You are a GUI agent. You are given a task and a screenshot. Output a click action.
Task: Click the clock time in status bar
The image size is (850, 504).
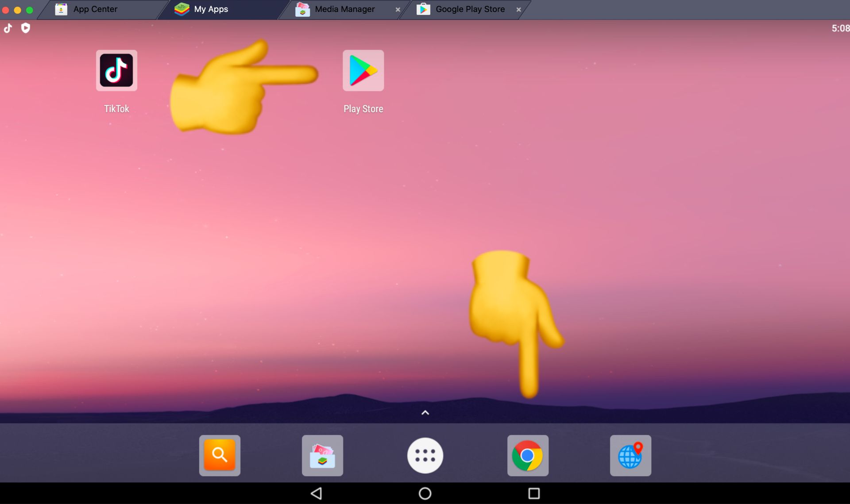tap(840, 28)
